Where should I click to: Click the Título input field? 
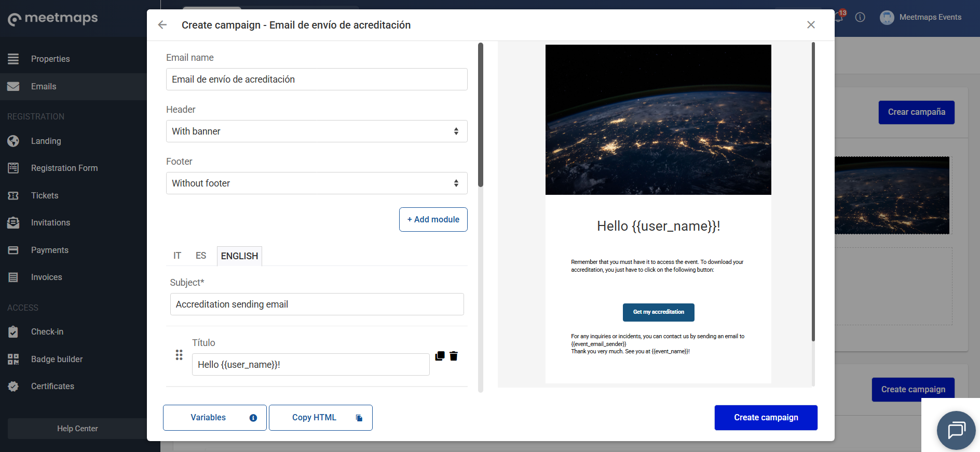(x=310, y=365)
